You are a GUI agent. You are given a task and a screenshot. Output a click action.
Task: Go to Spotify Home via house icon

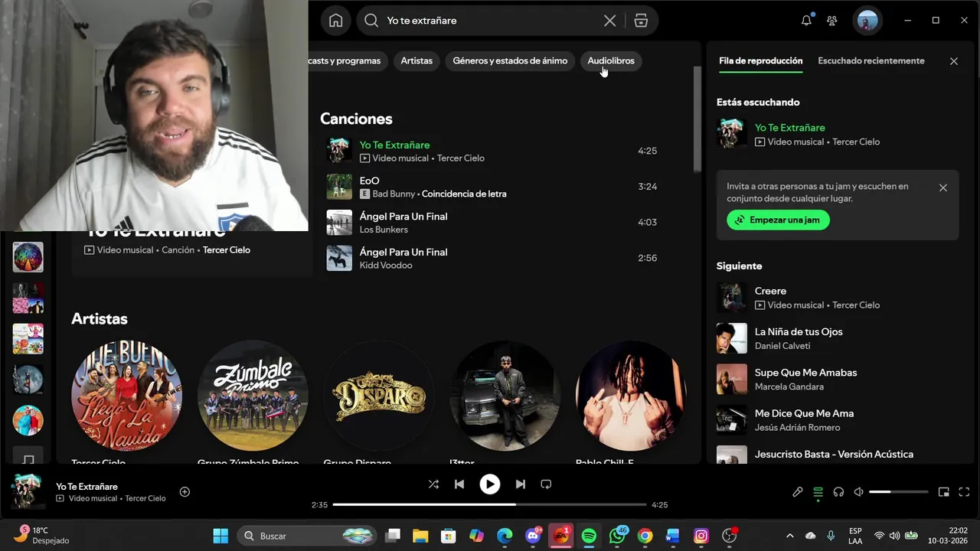[335, 21]
